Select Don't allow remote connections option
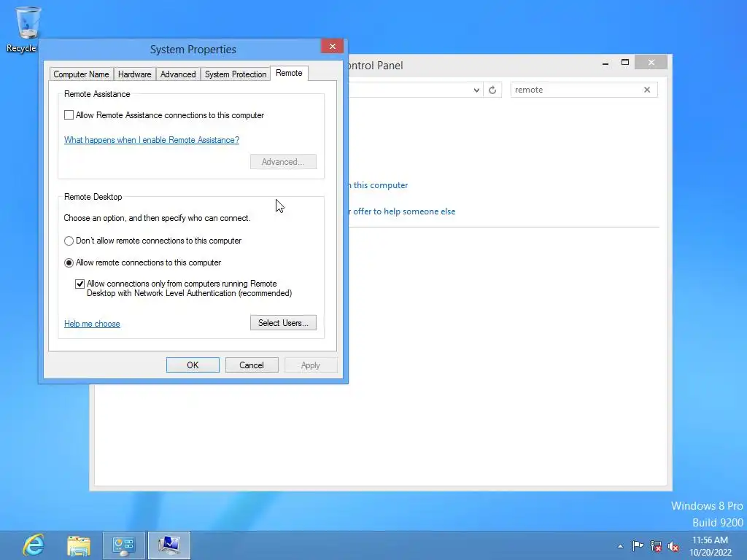 click(x=69, y=241)
